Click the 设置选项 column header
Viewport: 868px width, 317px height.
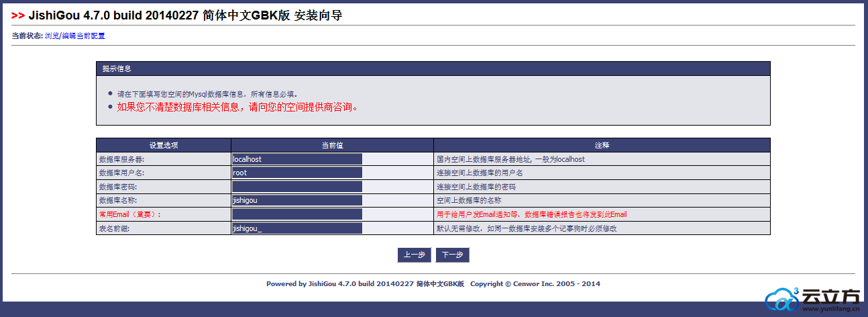(x=164, y=145)
